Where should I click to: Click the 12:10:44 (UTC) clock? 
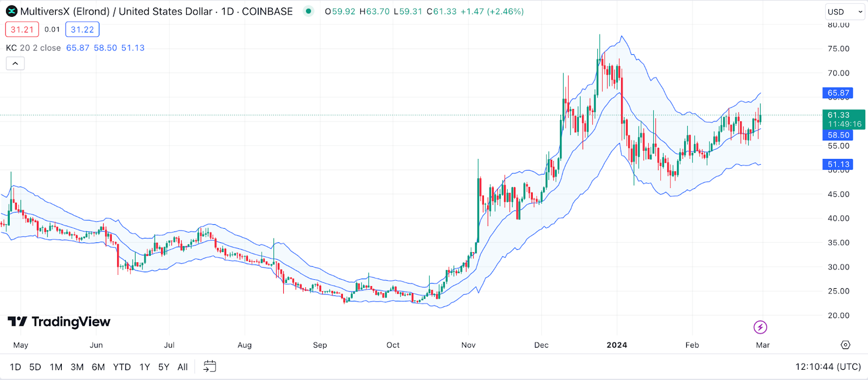828,367
